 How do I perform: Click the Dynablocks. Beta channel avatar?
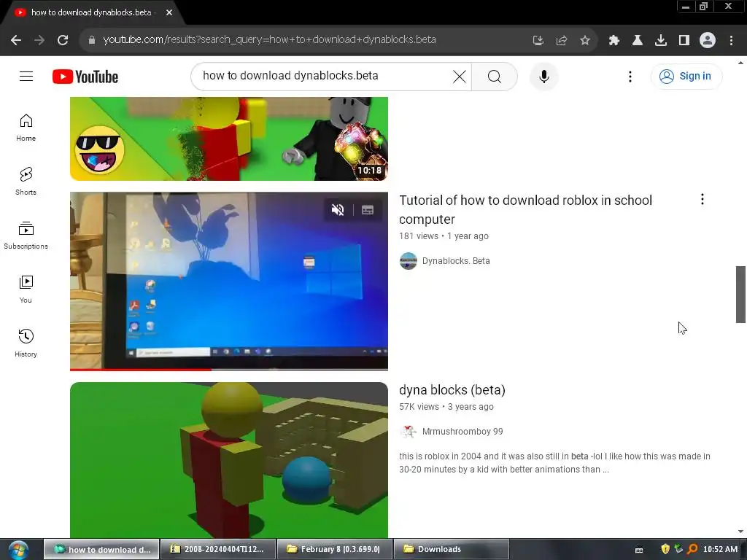[x=409, y=261]
